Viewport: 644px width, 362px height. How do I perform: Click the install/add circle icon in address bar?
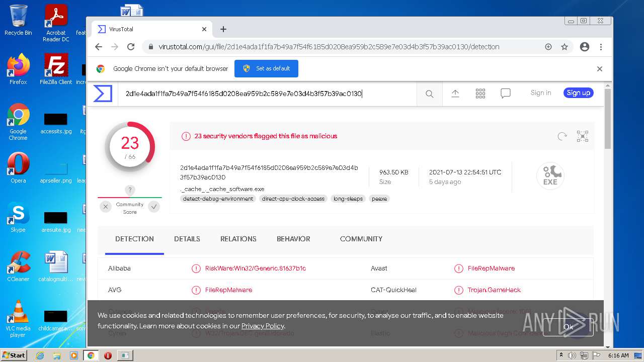548,47
